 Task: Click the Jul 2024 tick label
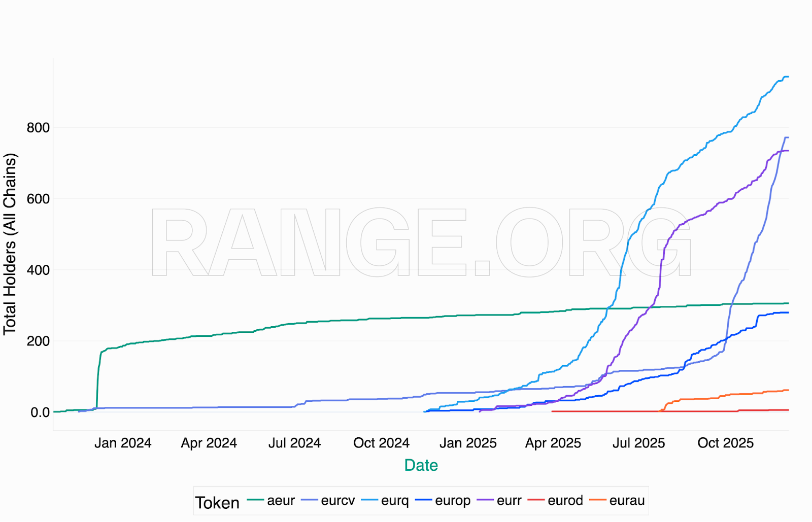[x=294, y=443]
